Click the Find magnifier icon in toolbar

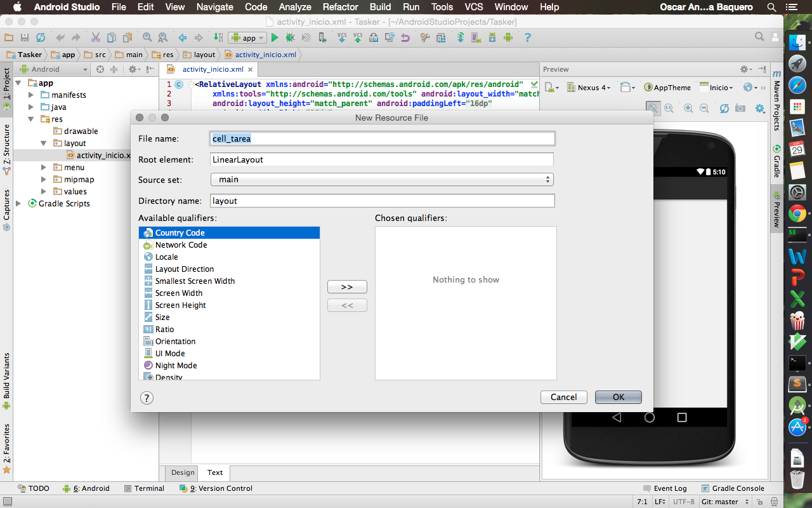point(147,38)
